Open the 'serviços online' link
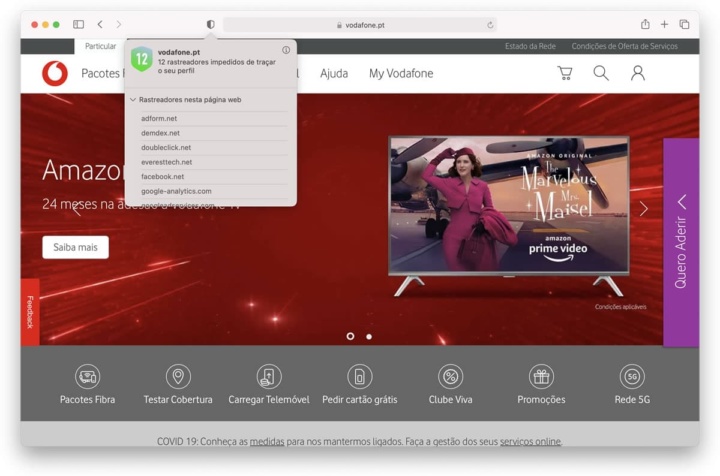This screenshot has width=720, height=476. tap(530, 441)
